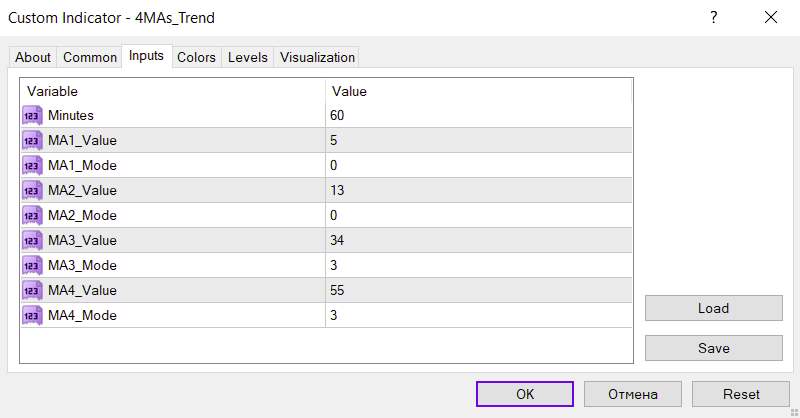This screenshot has height=418, width=800.
Task: Open the Colors tab
Action: [196, 58]
